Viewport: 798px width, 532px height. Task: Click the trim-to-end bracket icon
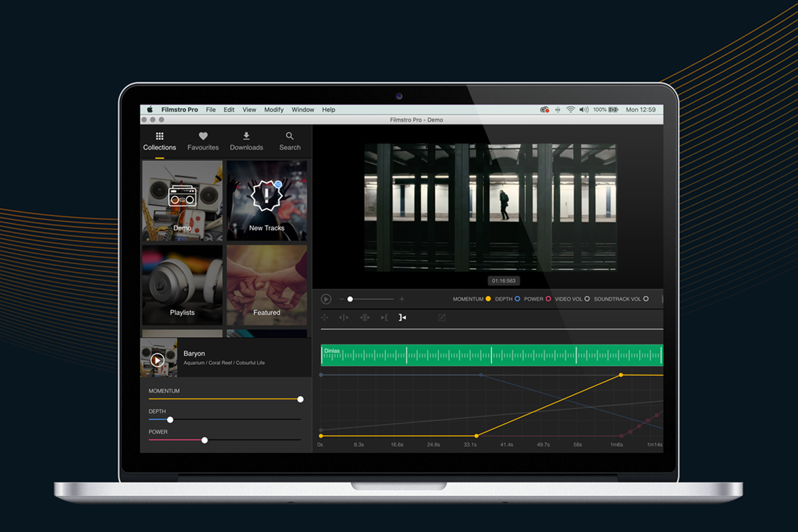[402, 318]
